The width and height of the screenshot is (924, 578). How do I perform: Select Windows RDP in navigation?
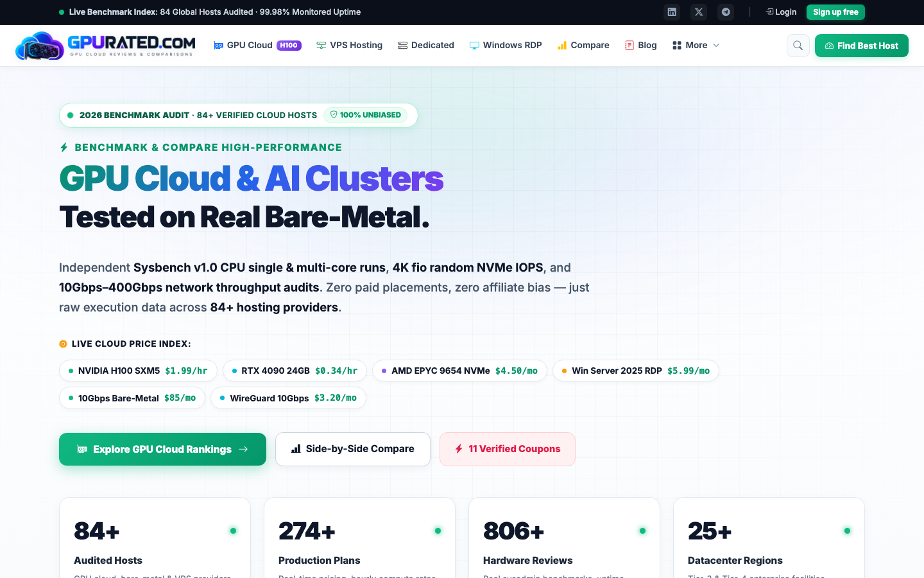click(x=506, y=45)
